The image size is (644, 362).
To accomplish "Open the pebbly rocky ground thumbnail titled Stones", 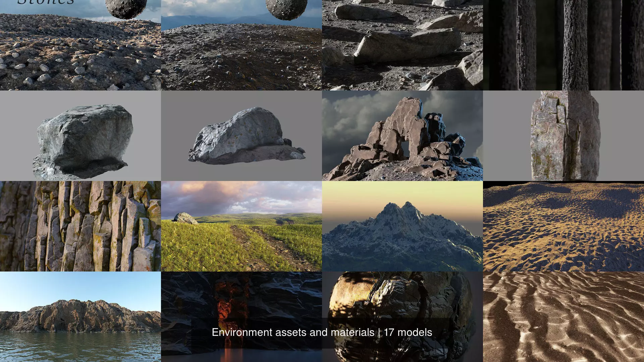I will point(80,54).
